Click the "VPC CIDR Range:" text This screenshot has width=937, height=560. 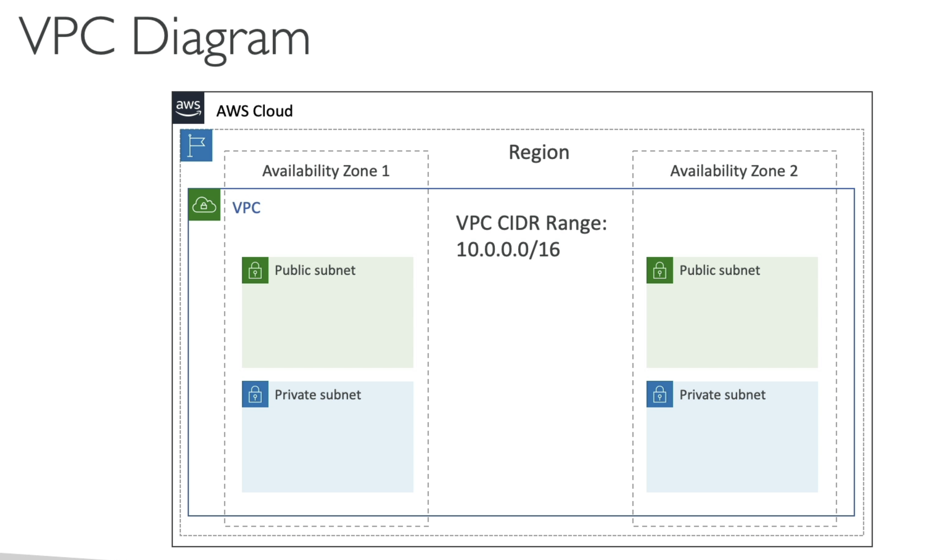(531, 223)
